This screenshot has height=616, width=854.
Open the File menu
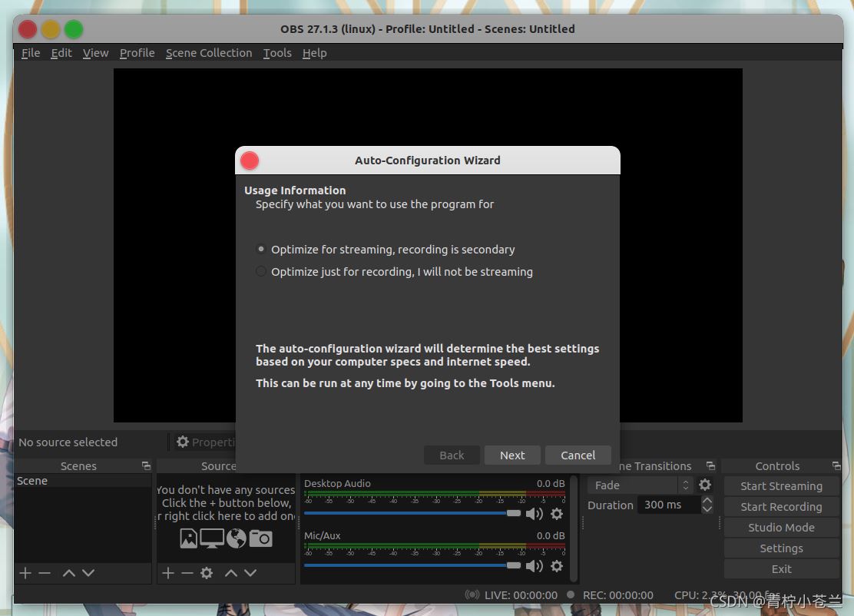pyautogui.click(x=31, y=53)
